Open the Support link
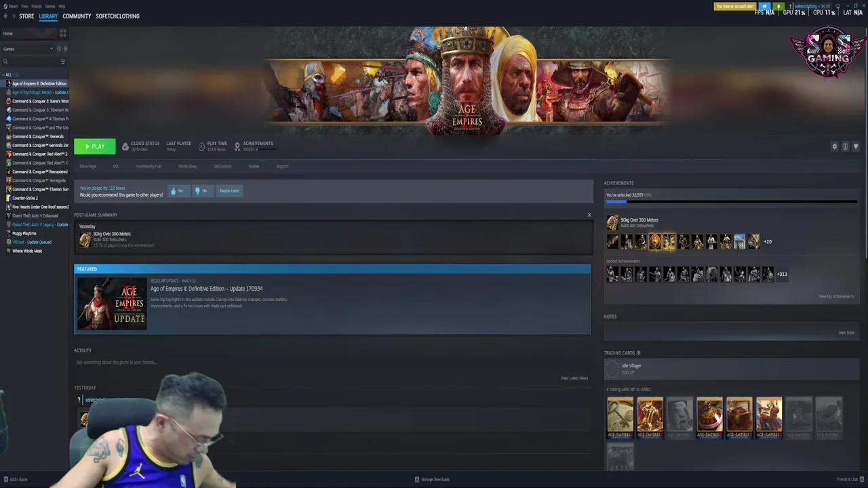 pos(282,166)
